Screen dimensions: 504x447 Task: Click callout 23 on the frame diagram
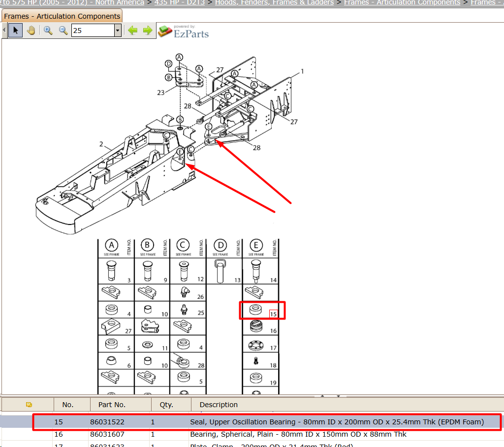click(161, 93)
